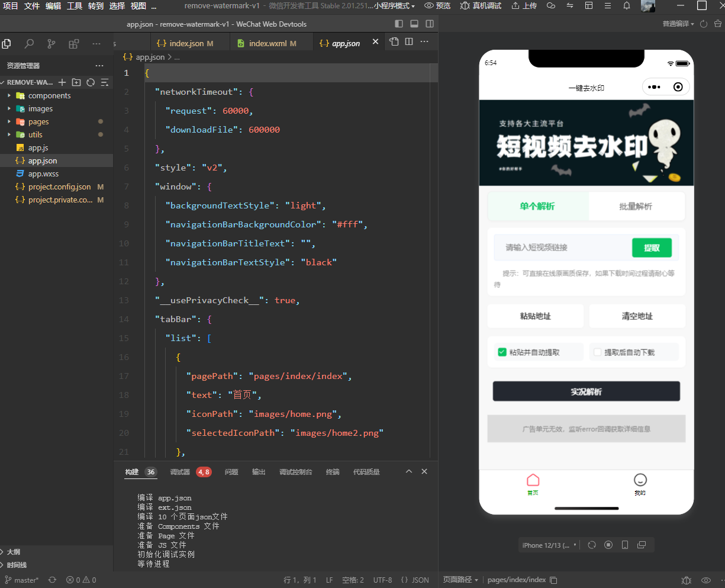The image size is (725, 588).
Task: Click the search icon in the activity bar
Action: tap(29, 44)
